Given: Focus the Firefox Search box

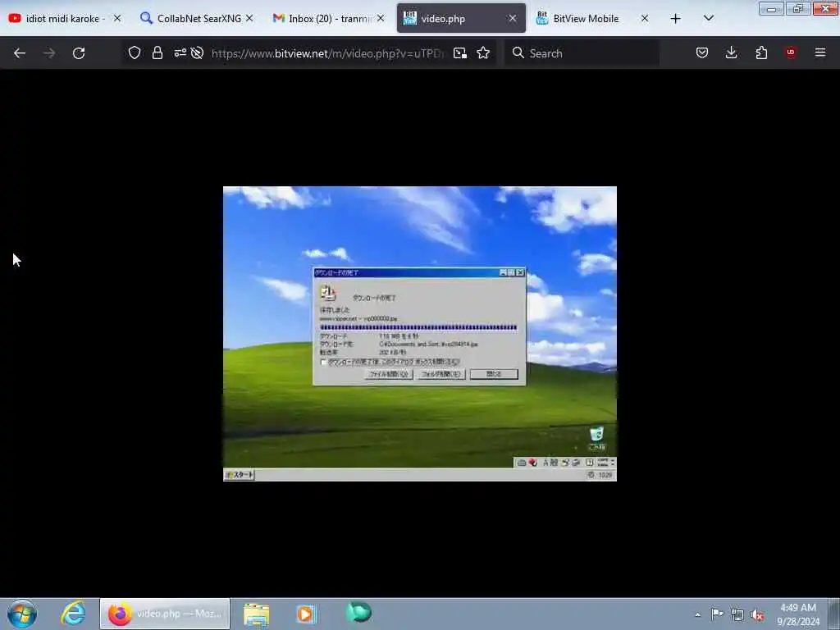Looking at the screenshot, I should tap(582, 53).
